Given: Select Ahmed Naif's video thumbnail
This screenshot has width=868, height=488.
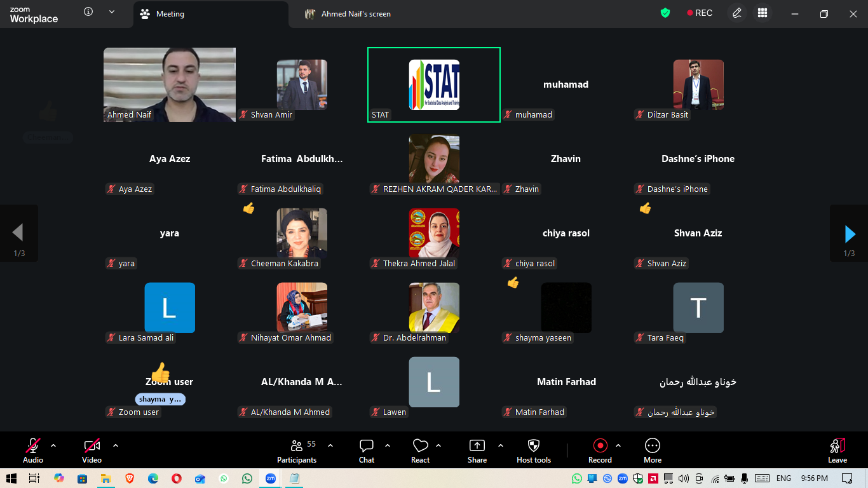Looking at the screenshot, I should pos(170,85).
